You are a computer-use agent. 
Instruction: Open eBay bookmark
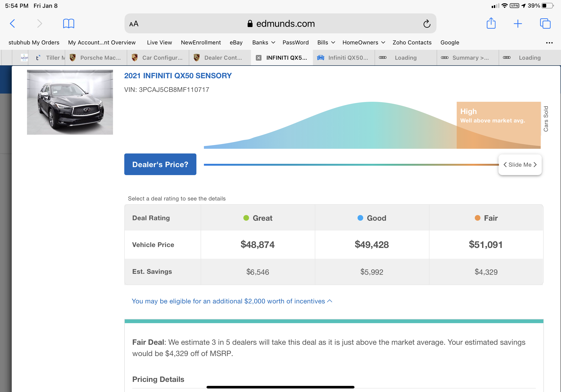(x=236, y=43)
